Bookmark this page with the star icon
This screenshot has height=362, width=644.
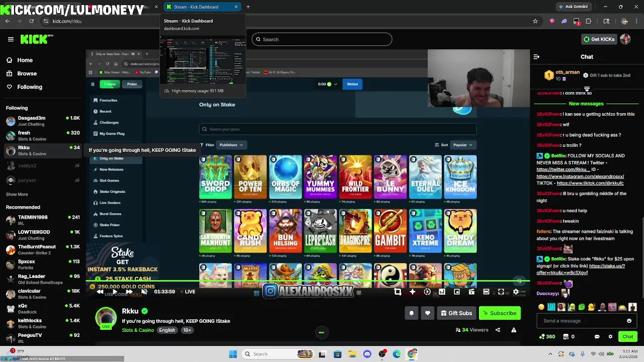pyautogui.click(x=535, y=21)
